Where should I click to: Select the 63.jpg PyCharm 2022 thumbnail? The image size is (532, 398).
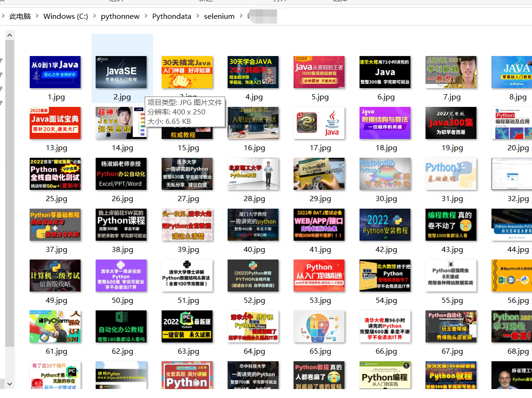tap(187, 326)
